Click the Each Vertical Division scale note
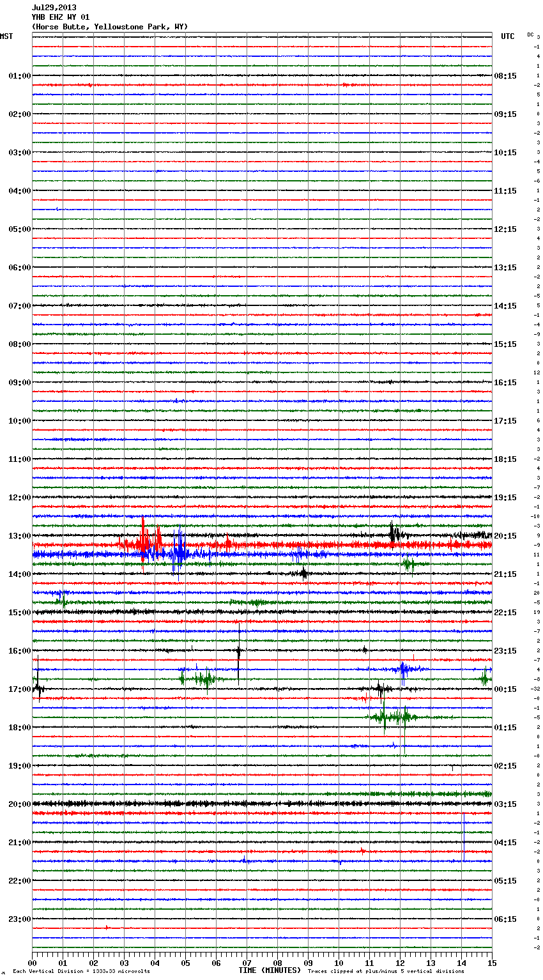 pos(81,971)
